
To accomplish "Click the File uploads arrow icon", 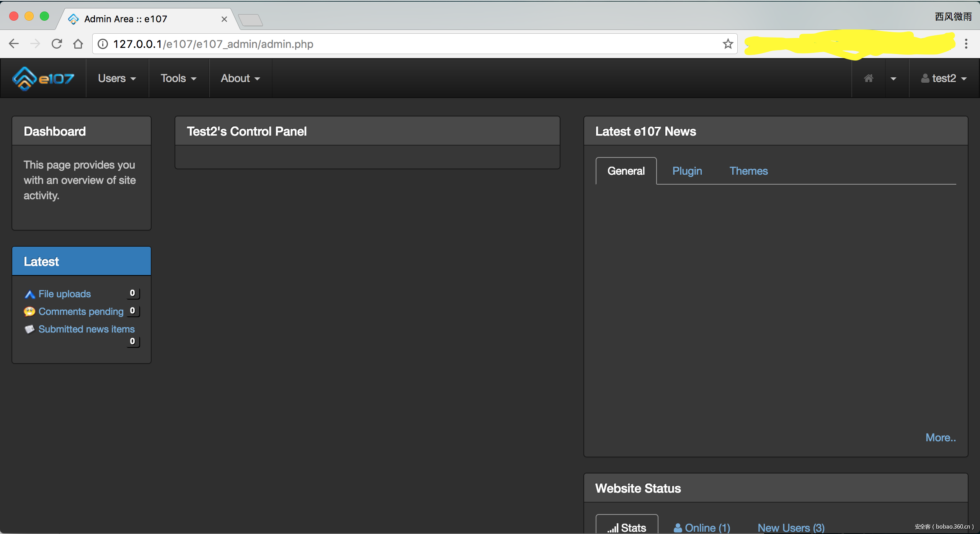I will 29,294.
